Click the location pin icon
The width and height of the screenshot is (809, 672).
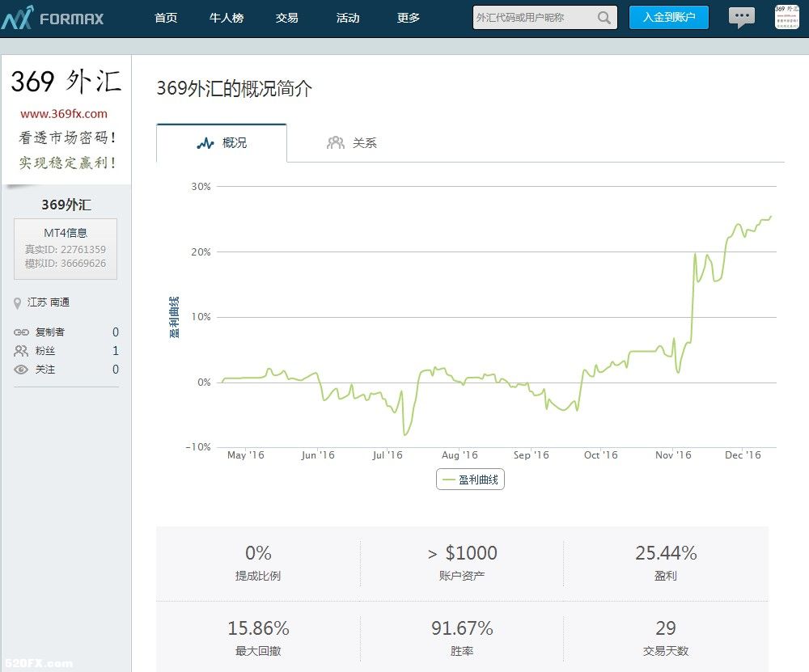pos(18,303)
